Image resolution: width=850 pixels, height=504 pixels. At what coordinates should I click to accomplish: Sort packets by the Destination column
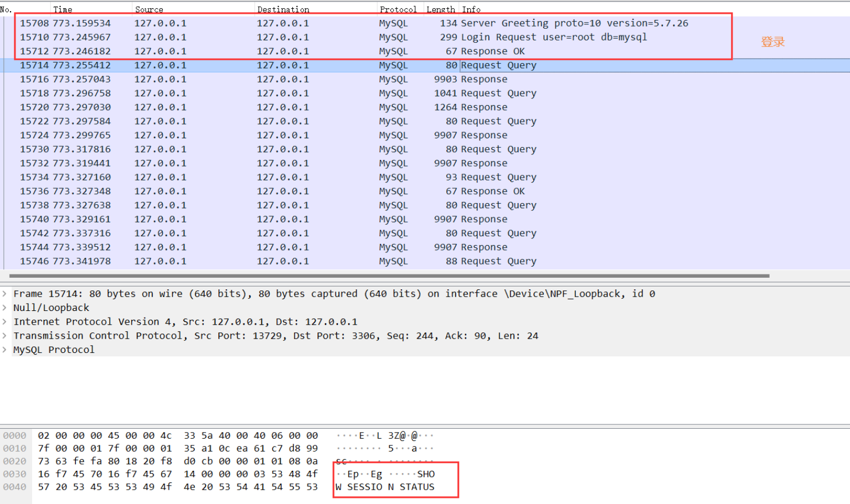click(x=284, y=9)
